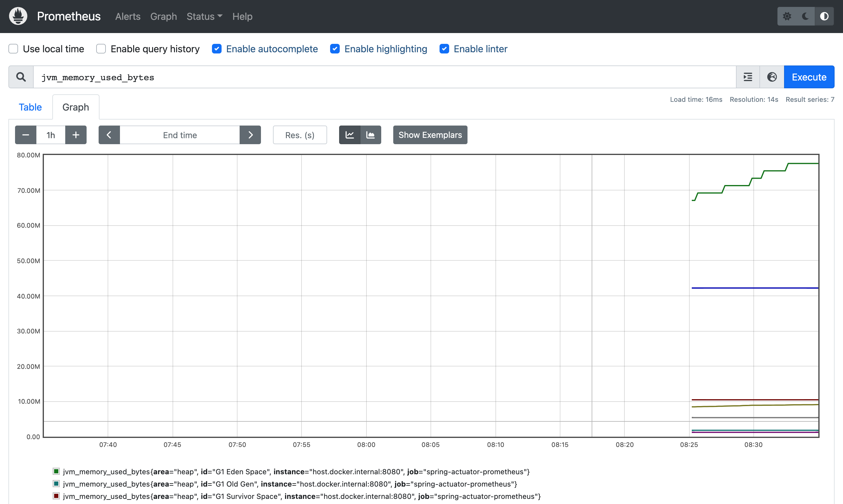Move end time forward arrow

(250, 135)
